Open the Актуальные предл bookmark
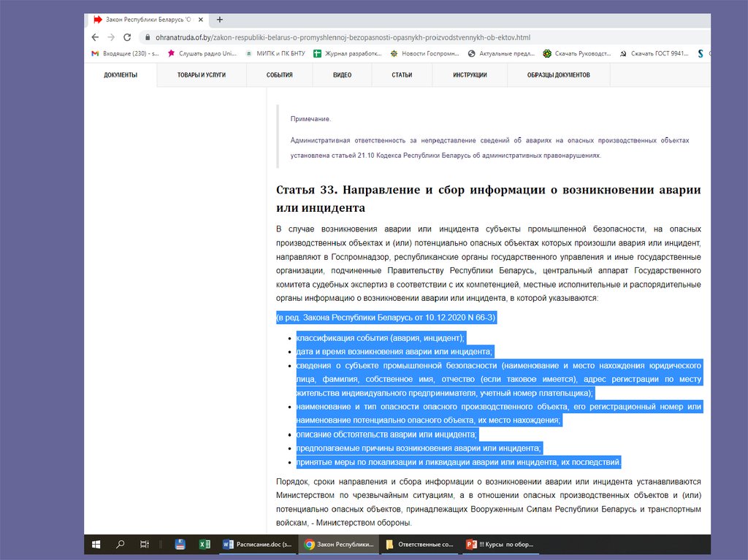Viewport: 748px width, 560px height. (x=501, y=53)
